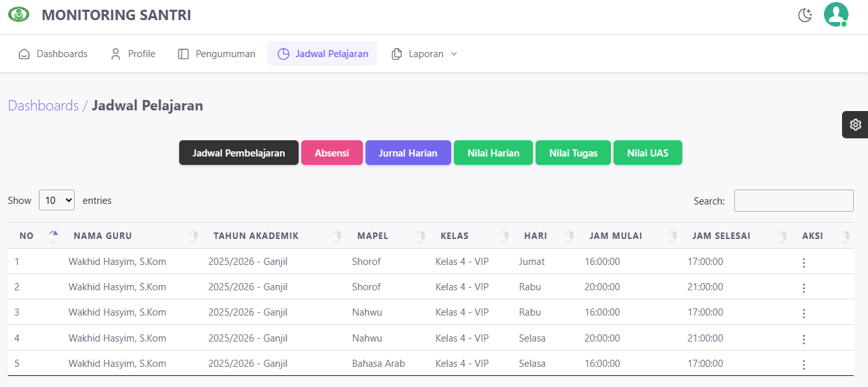
Task: Open the show entries count dropdown
Action: (57, 201)
